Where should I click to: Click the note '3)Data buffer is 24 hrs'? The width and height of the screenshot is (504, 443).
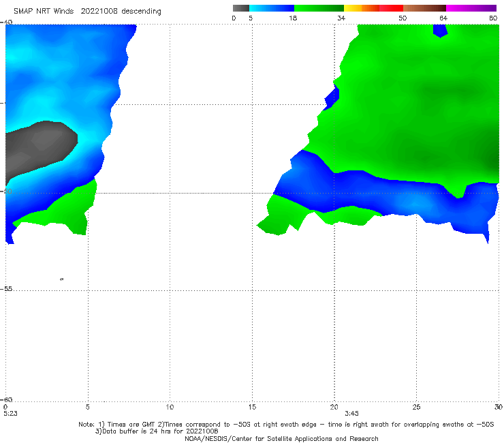157,431
